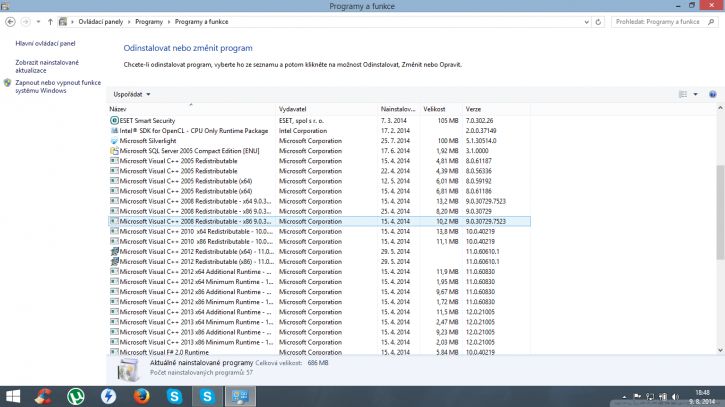Click the Forward navigation arrow
The width and height of the screenshot is (725, 407).
[26, 22]
